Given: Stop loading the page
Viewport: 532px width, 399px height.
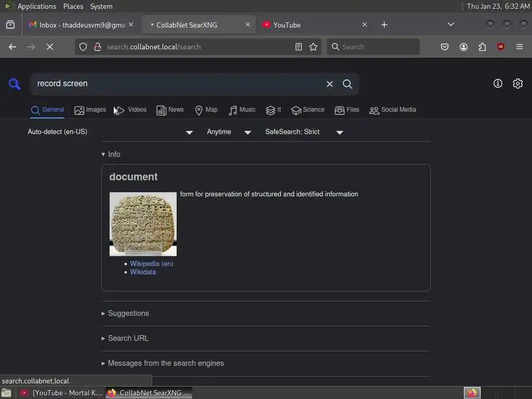Looking at the screenshot, I should (x=50, y=47).
